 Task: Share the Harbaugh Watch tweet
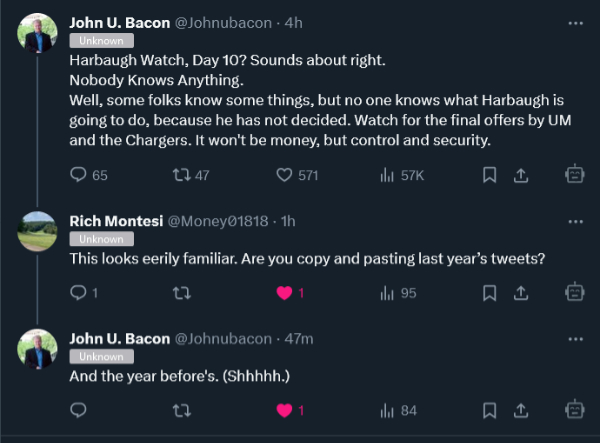coord(520,175)
